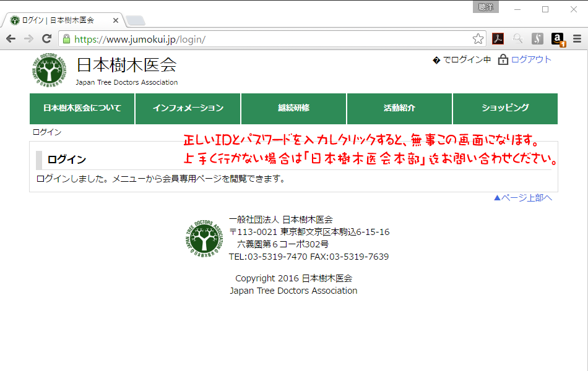Open the Amazon extension icon

click(x=558, y=39)
